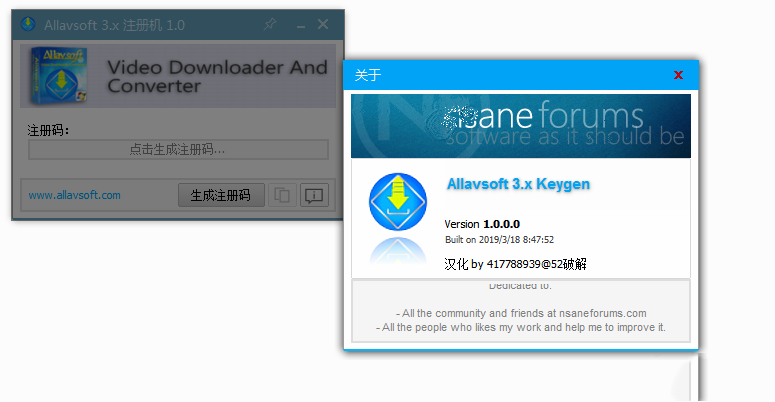Click the Allavsoft product box image

click(x=58, y=75)
